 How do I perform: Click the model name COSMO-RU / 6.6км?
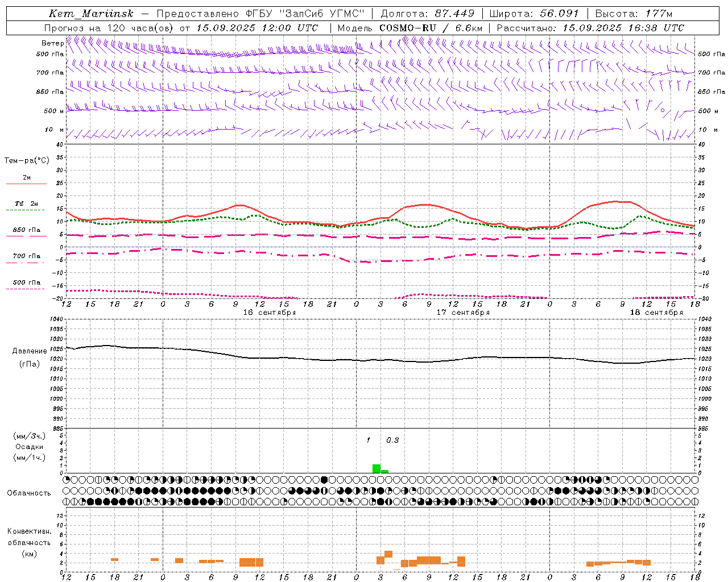tap(431, 28)
